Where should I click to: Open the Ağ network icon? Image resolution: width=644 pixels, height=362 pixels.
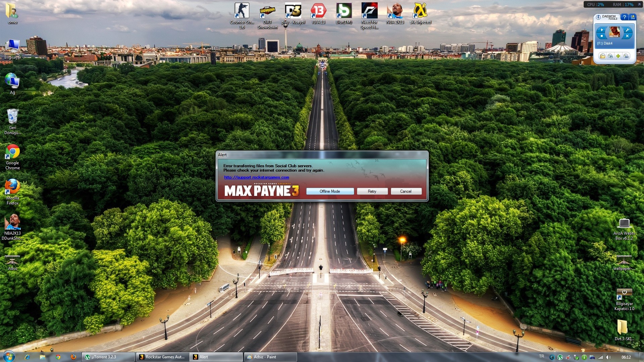click(12, 84)
